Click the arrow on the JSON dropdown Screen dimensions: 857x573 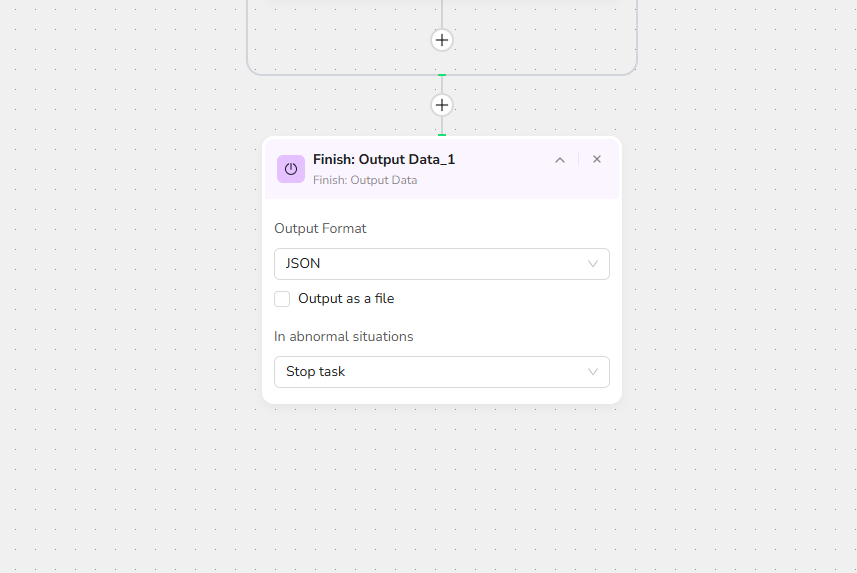click(x=593, y=264)
